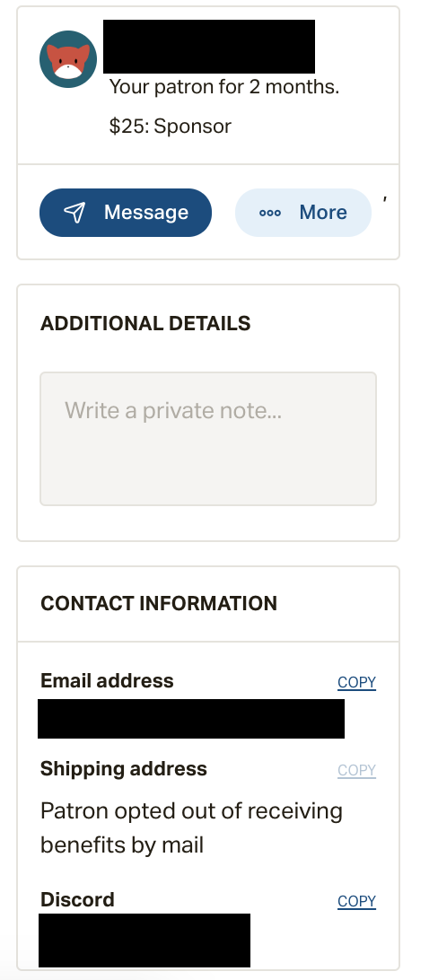The image size is (438, 980).
Task: Focus the 'Write a private note' field
Action: click(x=208, y=439)
